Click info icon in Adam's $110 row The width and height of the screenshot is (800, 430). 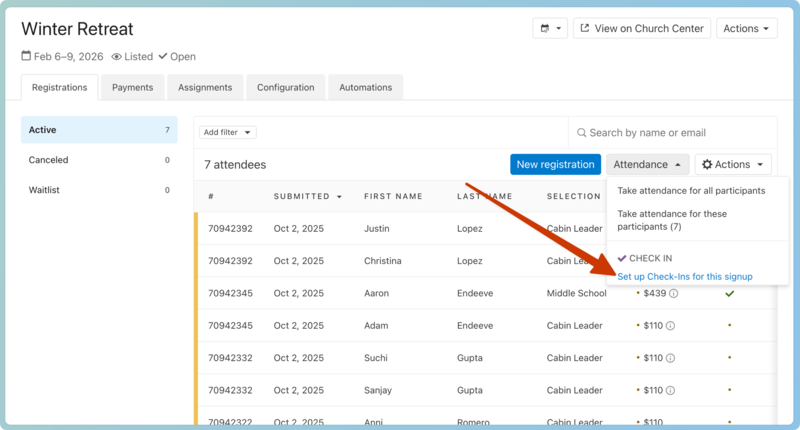click(670, 326)
